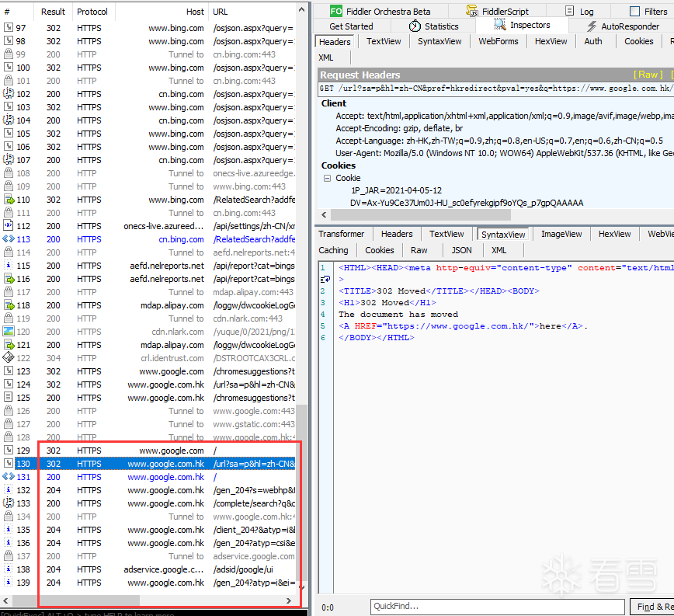The image size is (674, 616).
Task: Sort sessions by Result column header
Action: tap(53, 12)
